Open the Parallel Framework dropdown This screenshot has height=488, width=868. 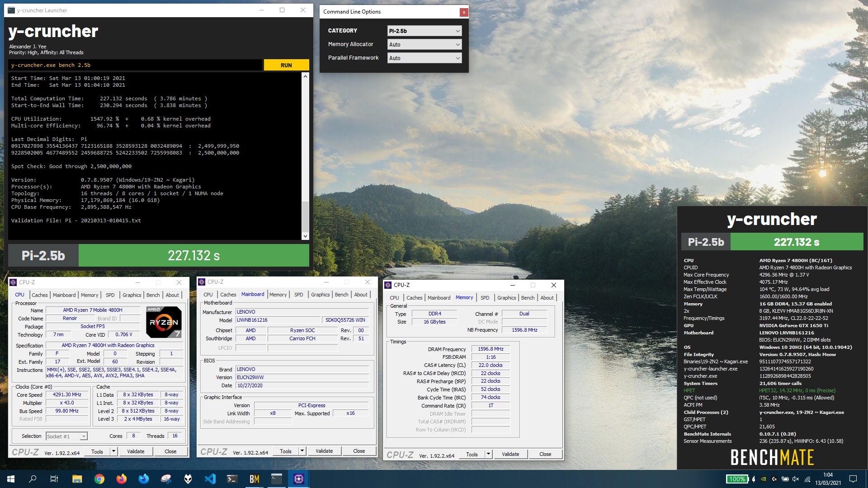(x=425, y=58)
